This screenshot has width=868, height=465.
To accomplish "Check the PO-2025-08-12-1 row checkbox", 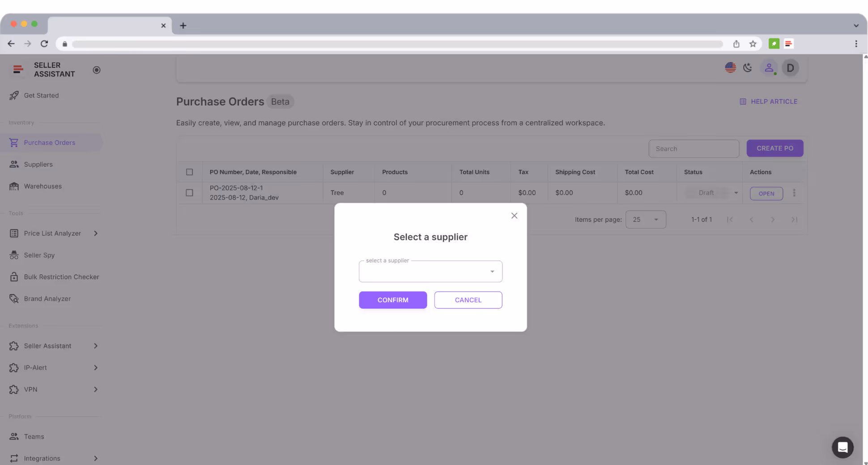I will click(189, 193).
